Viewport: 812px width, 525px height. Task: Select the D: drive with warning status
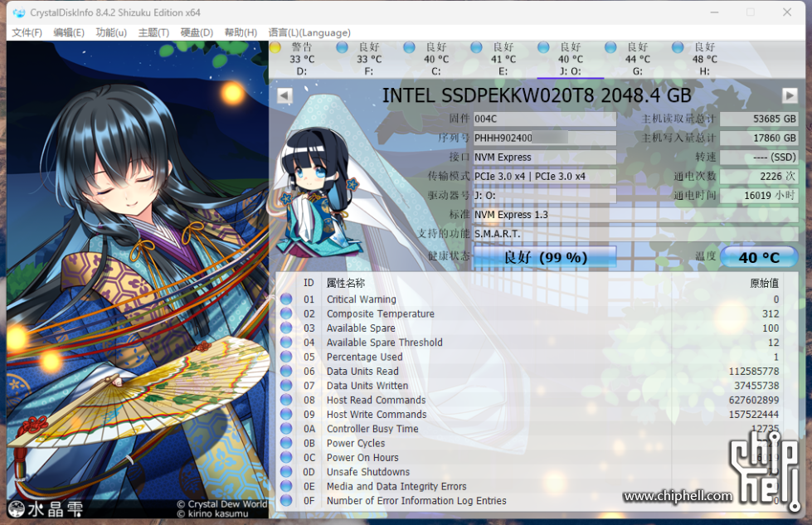pyautogui.click(x=302, y=59)
